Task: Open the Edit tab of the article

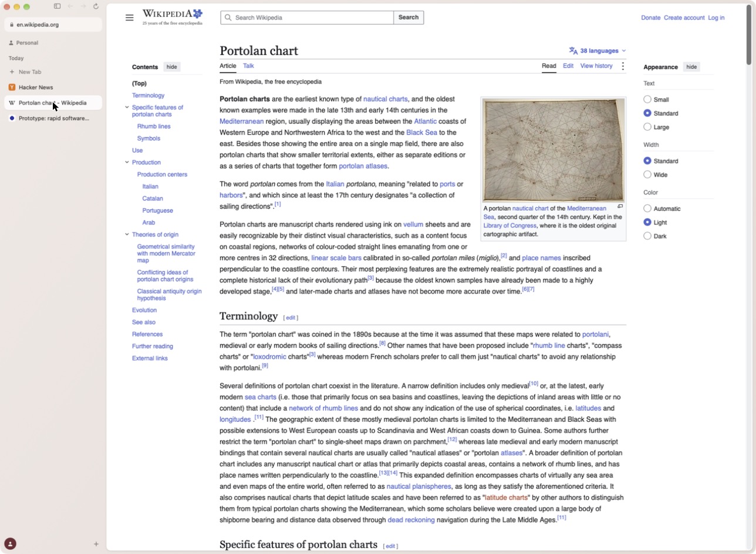Action: click(568, 66)
